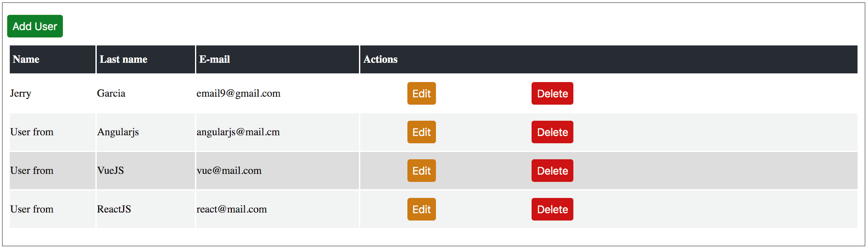The image size is (868, 249).
Task: Select the react@mail.com email cell
Action: [232, 209]
